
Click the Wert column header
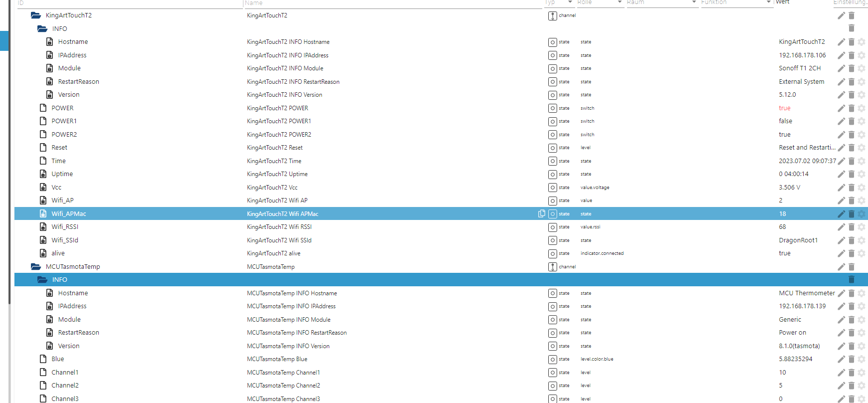coord(782,2)
